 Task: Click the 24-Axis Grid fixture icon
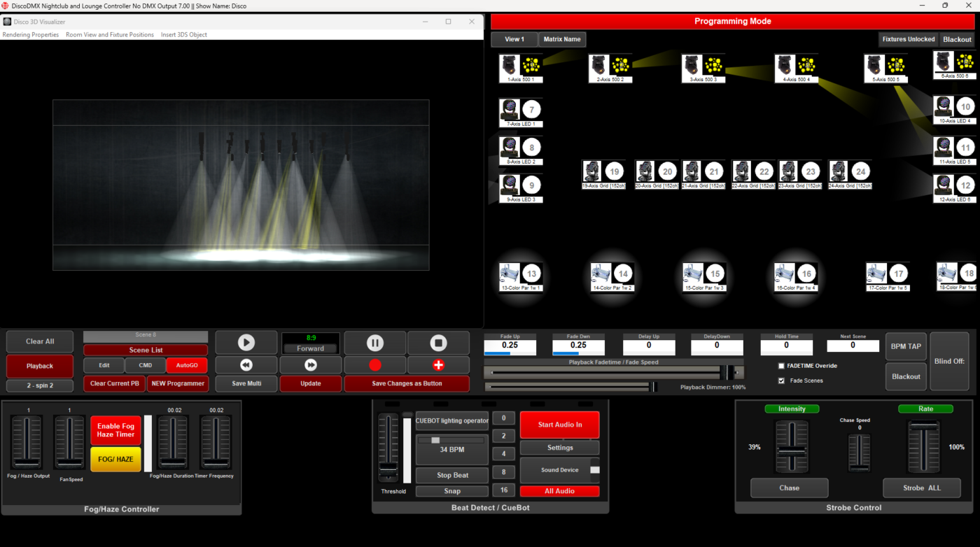[x=850, y=171]
